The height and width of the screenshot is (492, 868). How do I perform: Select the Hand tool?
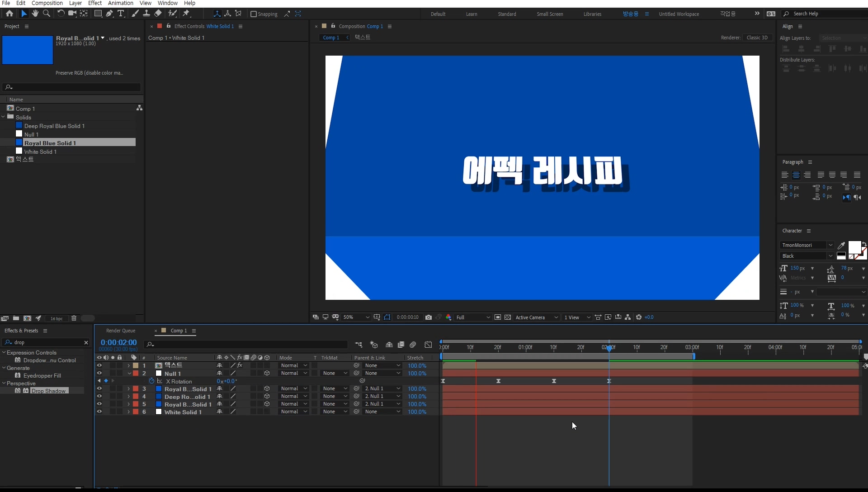tap(35, 14)
